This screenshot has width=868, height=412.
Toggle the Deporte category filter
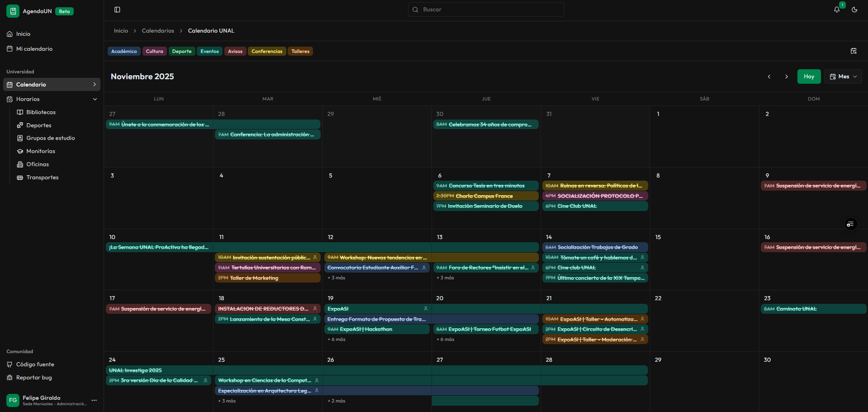point(182,51)
